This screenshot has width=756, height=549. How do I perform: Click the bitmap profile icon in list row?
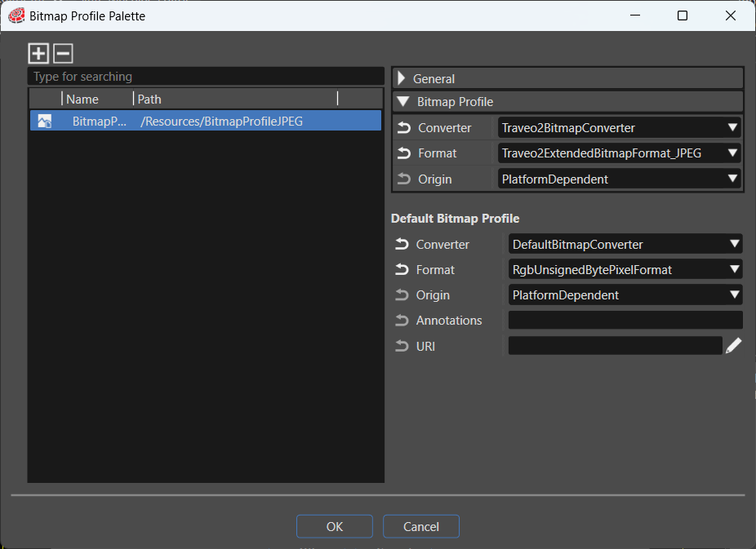[x=45, y=121]
